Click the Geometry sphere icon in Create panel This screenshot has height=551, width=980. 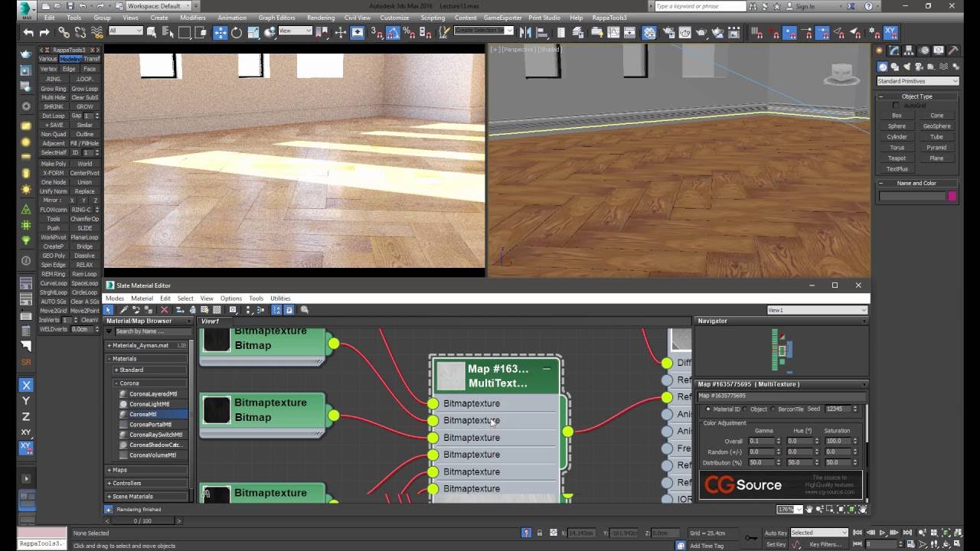882,67
